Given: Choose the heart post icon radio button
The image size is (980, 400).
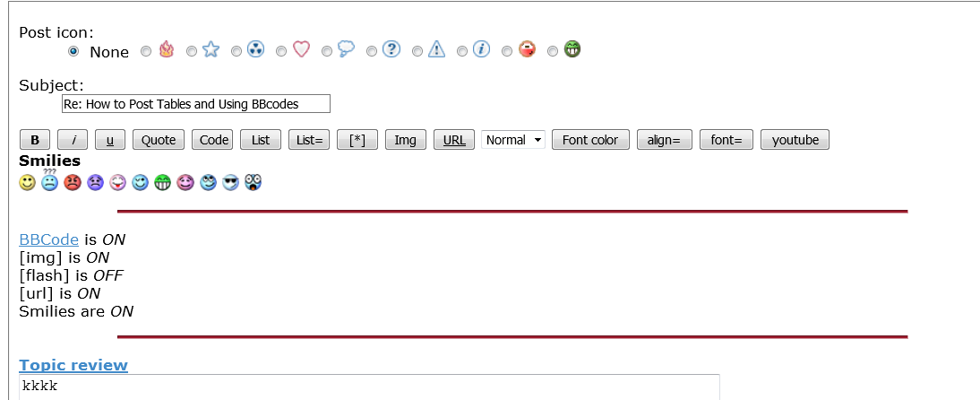Looking at the screenshot, I should click(281, 51).
